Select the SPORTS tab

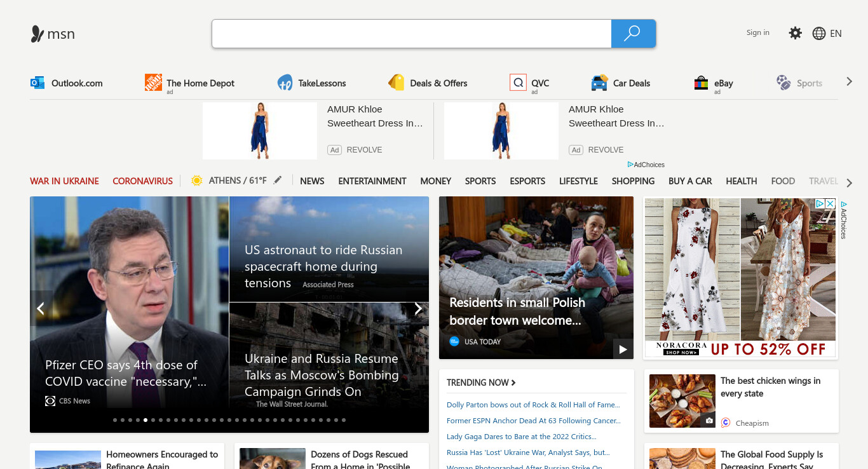coord(480,181)
